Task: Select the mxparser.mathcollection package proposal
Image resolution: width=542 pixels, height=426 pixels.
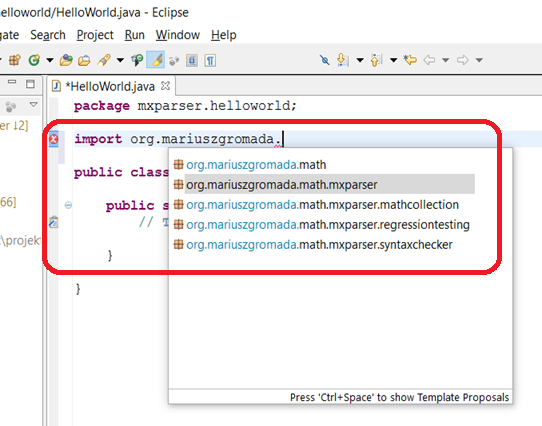Action: point(324,205)
